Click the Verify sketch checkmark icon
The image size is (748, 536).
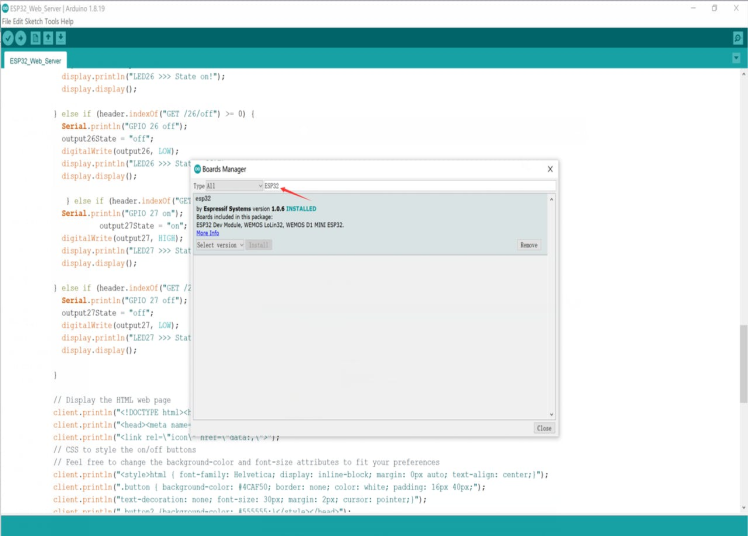(x=8, y=38)
